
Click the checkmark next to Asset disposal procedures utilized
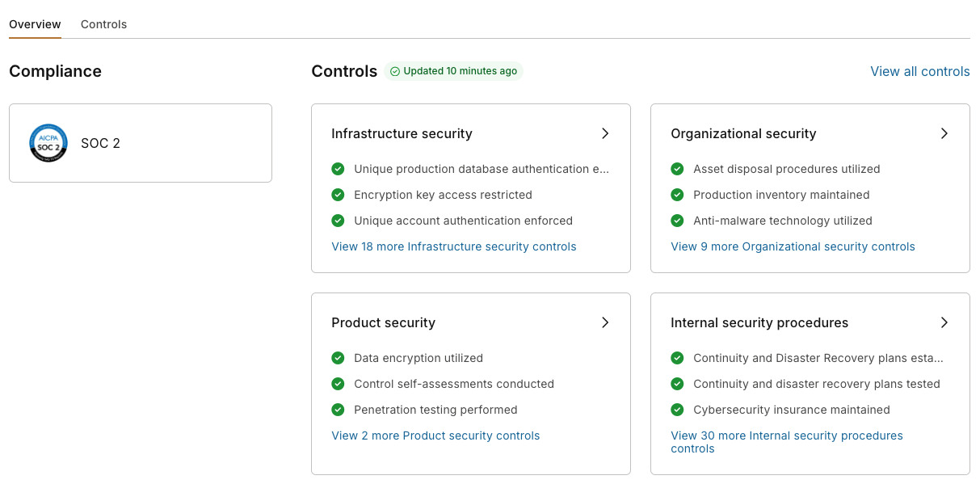677,169
